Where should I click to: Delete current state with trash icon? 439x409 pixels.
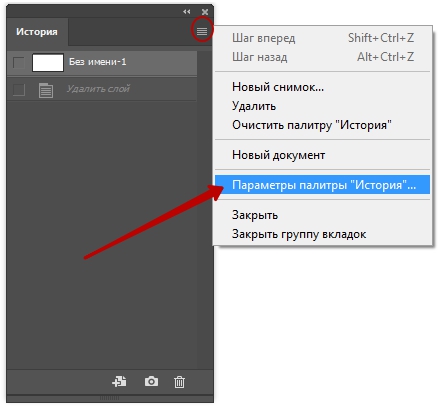pyautogui.click(x=179, y=382)
